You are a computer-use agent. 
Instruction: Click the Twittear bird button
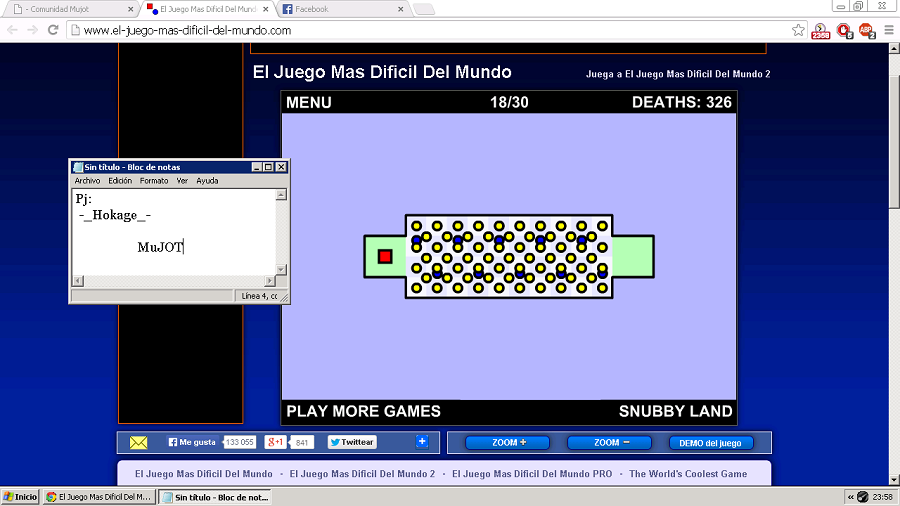click(351, 442)
